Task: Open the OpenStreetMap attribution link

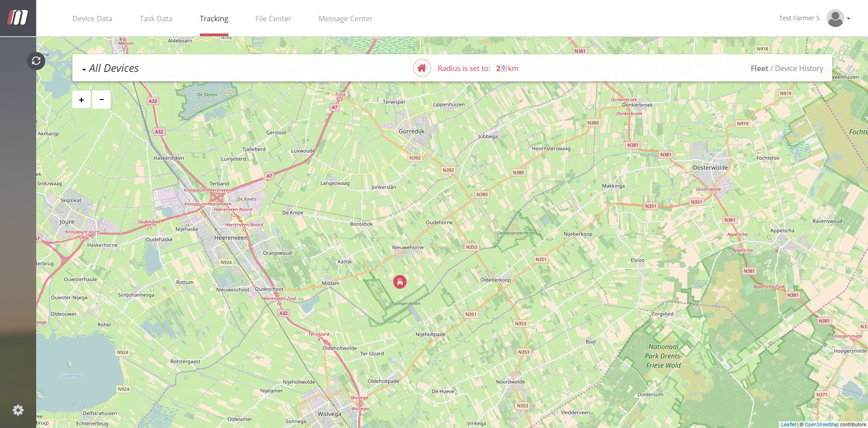Action: (821, 424)
